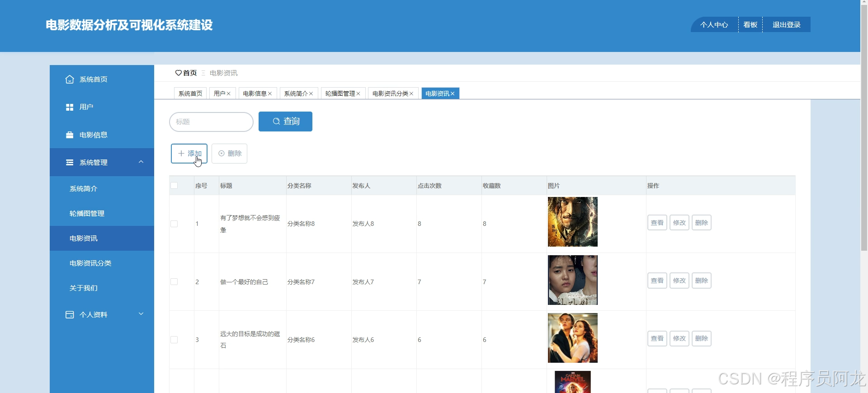Image resolution: width=868 pixels, height=393 pixels.
Task: Open 系统首页 in the sidebar
Action: pyautogui.click(x=102, y=80)
